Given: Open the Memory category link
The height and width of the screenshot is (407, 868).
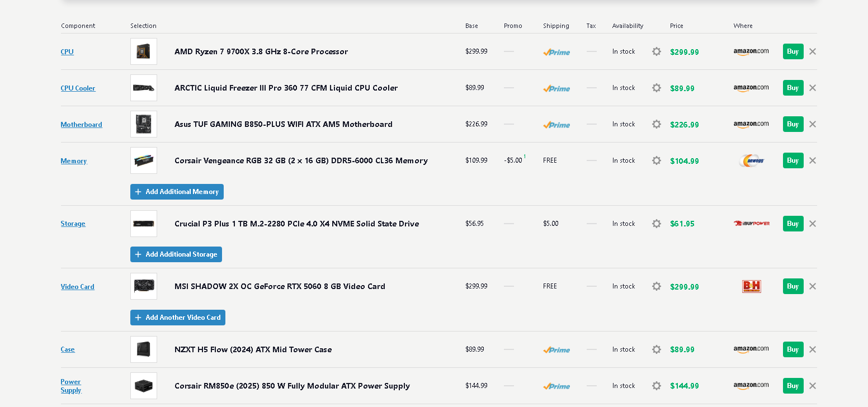Looking at the screenshot, I should (74, 161).
